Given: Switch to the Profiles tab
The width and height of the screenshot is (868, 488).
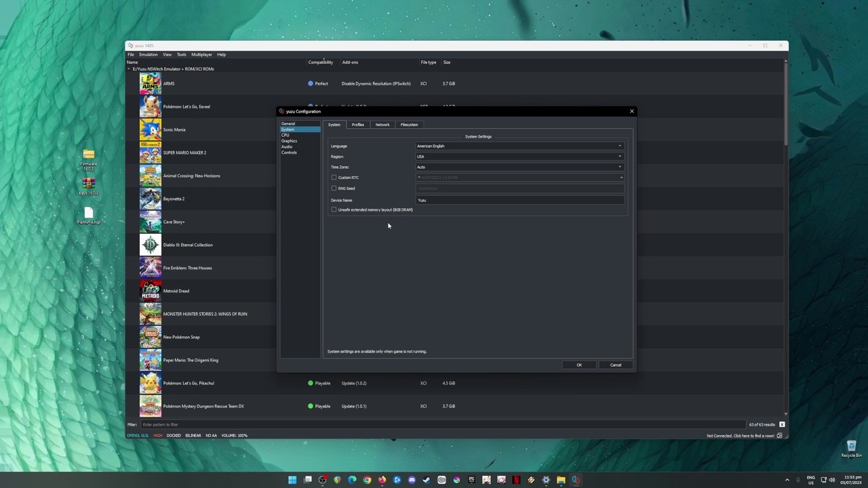Looking at the screenshot, I should pos(357,125).
